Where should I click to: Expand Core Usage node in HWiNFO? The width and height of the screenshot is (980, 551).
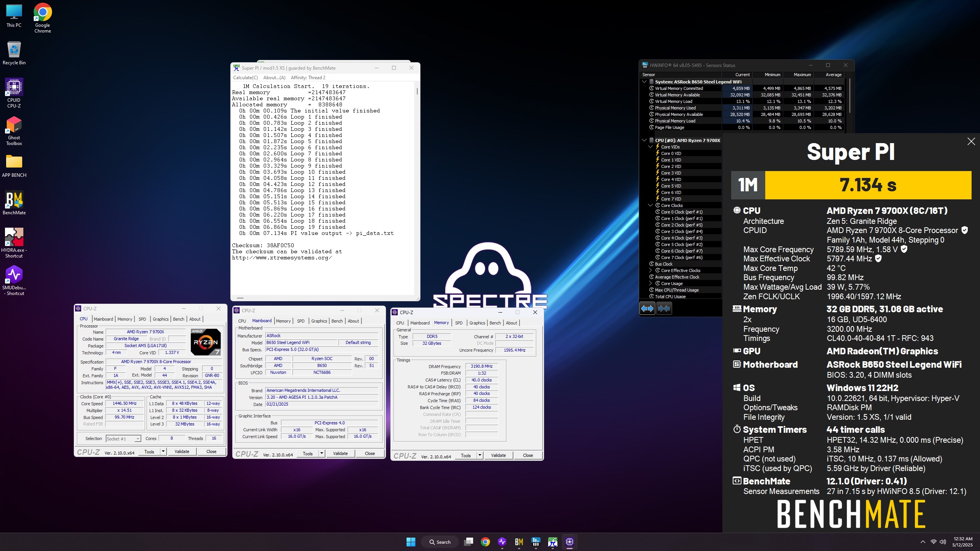(650, 283)
